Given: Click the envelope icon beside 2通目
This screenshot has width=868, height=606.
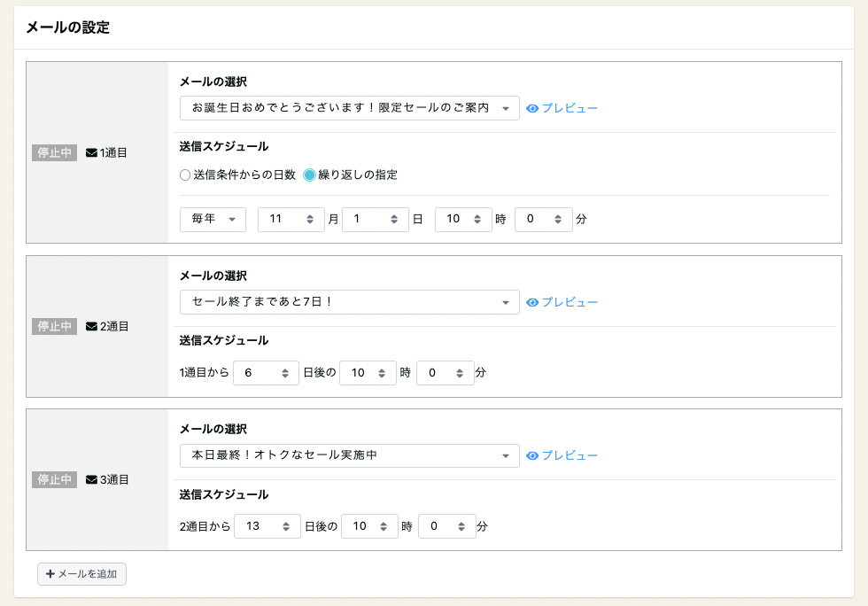Looking at the screenshot, I should point(91,326).
